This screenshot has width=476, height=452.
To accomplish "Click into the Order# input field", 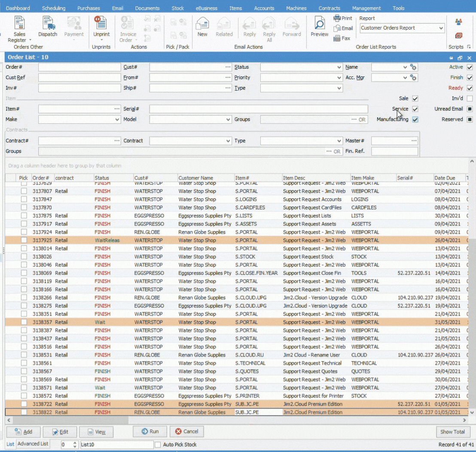I will coord(79,67).
